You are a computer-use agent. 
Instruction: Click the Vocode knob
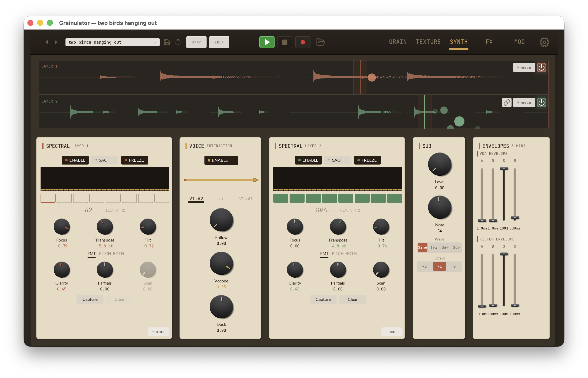pos(221,263)
